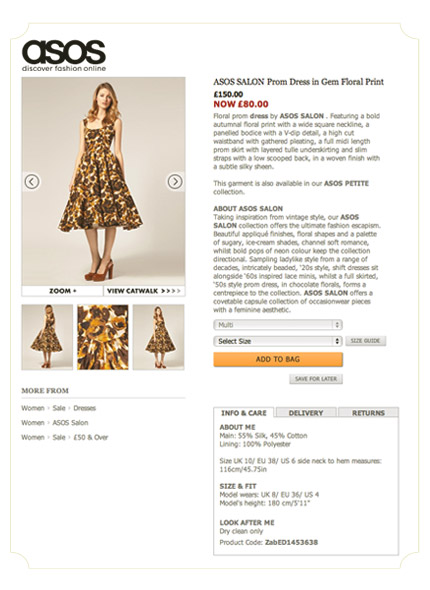Switch to the DELIVERY tab
430x590 pixels.
click(x=306, y=413)
